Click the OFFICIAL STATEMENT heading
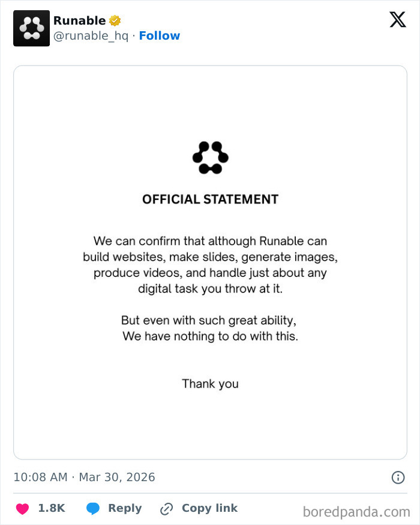This screenshot has width=420, height=525. coord(210,198)
